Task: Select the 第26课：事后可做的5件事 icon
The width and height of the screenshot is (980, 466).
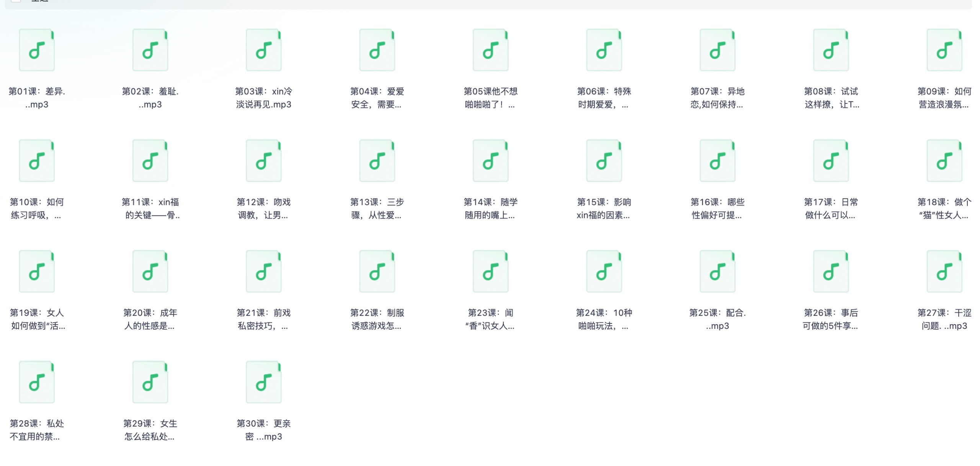Action: click(831, 271)
